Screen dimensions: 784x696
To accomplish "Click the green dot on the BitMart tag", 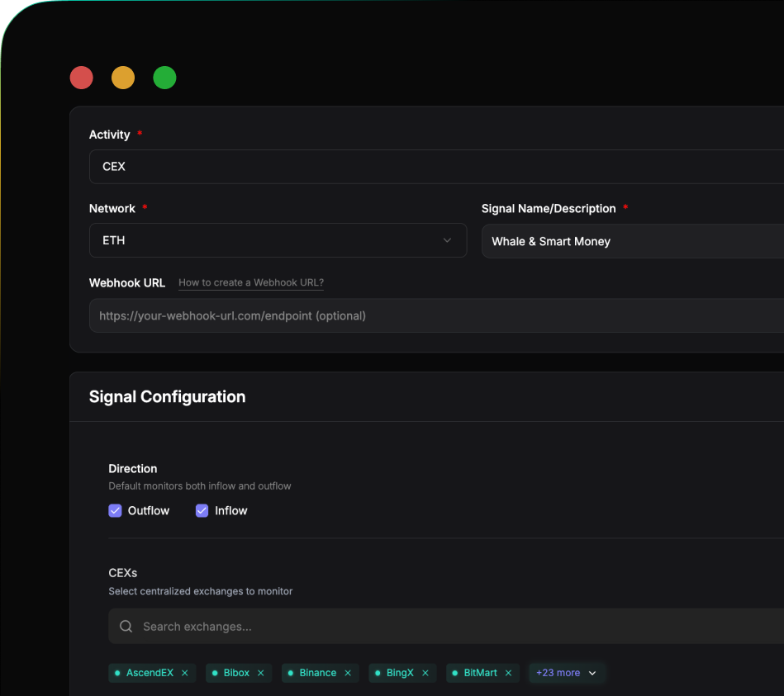I will (454, 673).
